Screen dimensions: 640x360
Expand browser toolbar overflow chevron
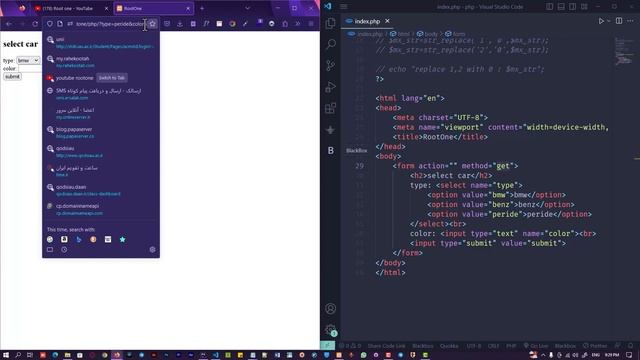point(298,24)
